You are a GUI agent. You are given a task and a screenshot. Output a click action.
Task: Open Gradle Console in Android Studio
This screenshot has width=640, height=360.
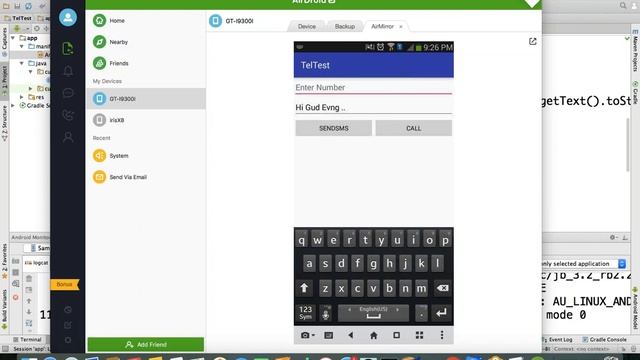pyautogui.click(x=604, y=339)
